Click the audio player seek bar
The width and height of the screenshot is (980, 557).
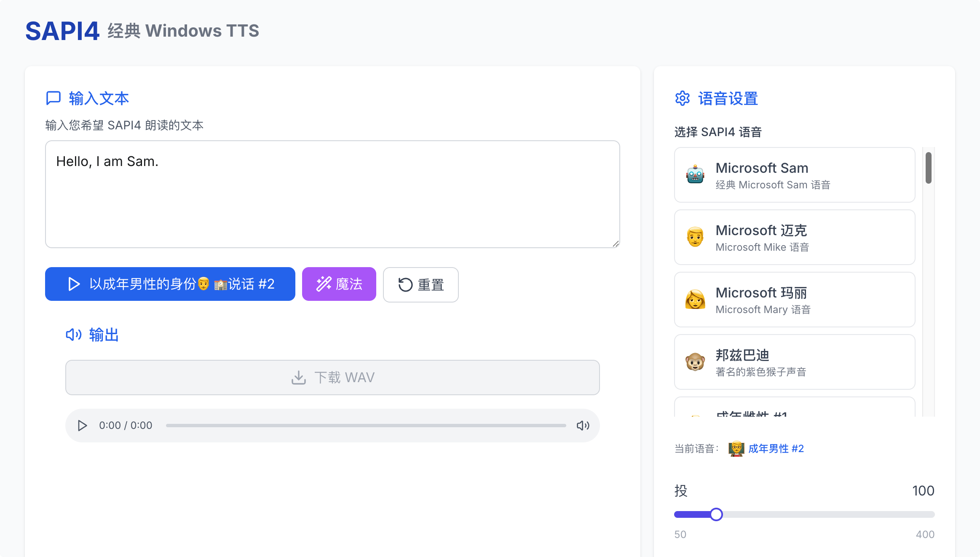[x=366, y=426]
